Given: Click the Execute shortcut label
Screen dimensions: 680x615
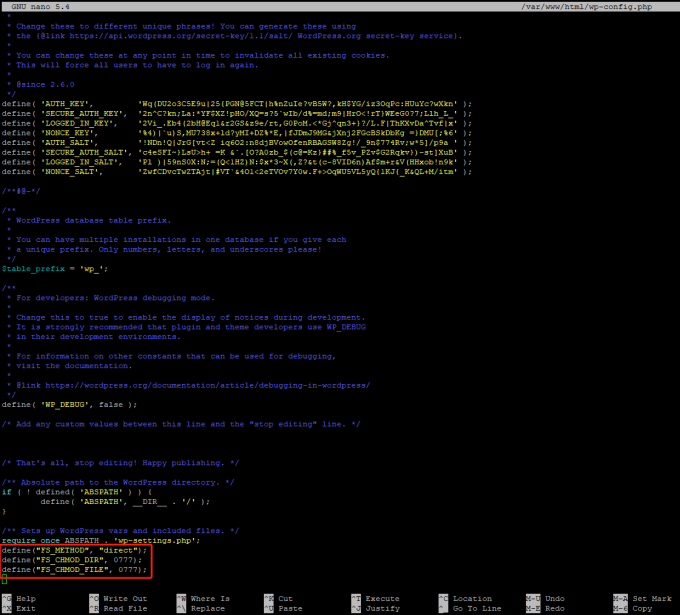Looking at the screenshot, I should tap(383, 599).
